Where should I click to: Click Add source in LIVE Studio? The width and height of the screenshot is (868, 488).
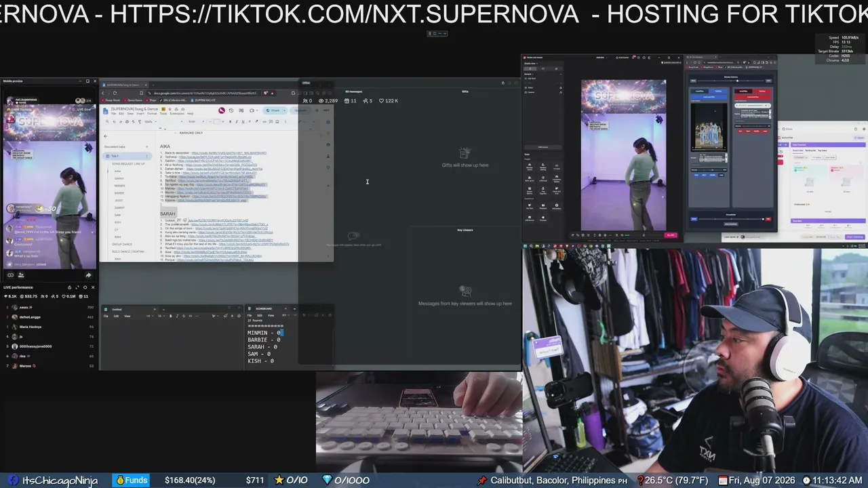543,146
